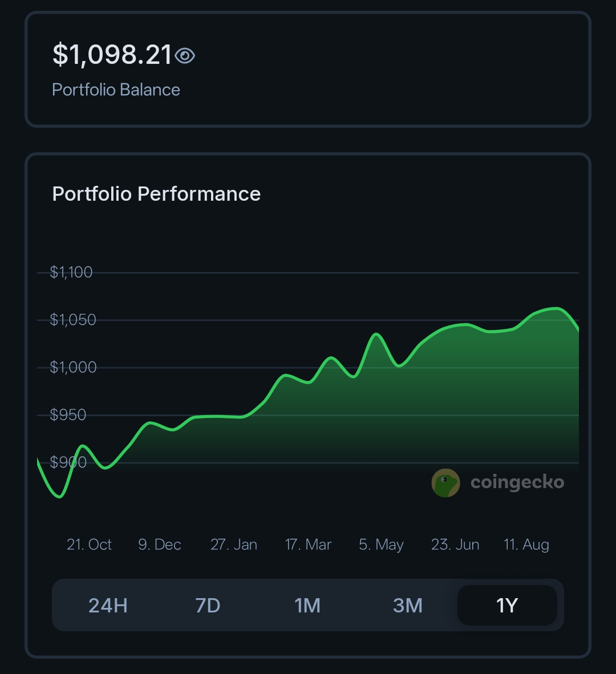This screenshot has height=674, width=616.
Task: Choose the 3M time range
Action: [407, 605]
